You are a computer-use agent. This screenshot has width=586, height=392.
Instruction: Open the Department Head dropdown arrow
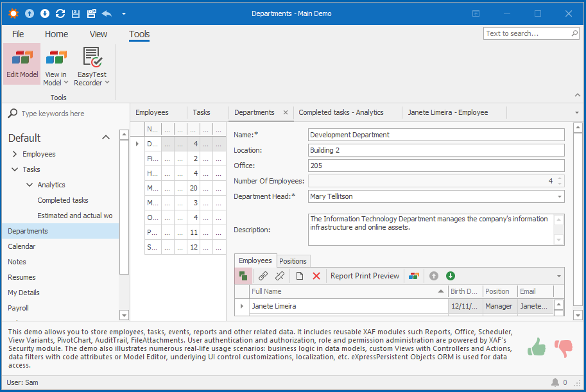click(x=560, y=196)
